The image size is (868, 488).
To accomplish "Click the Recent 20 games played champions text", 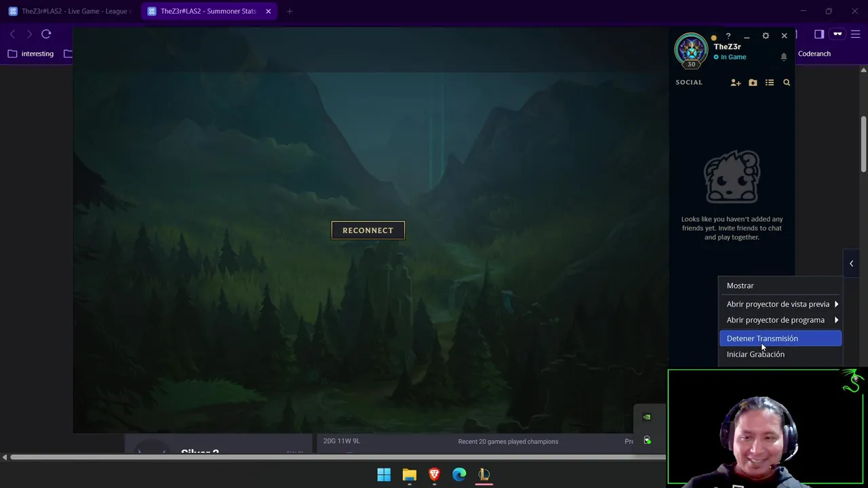I will pyautogui.click(x=508, y=441).
